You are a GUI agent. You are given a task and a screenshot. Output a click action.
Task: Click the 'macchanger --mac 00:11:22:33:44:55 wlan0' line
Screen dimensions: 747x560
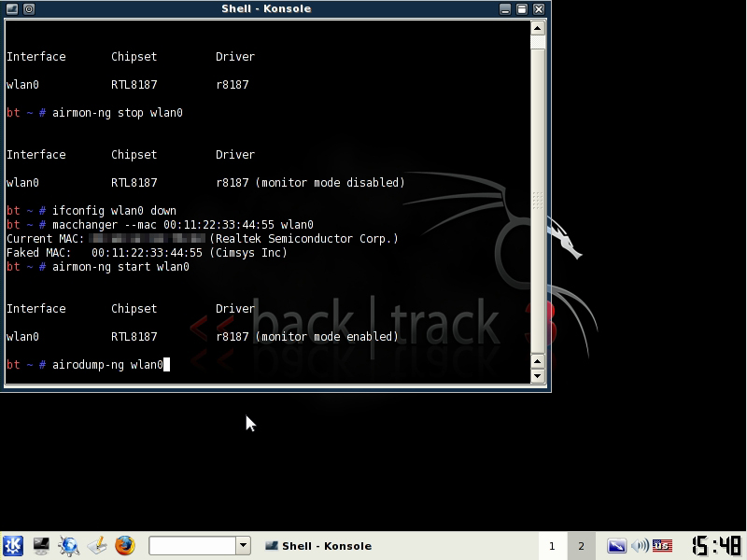point(182,225)
